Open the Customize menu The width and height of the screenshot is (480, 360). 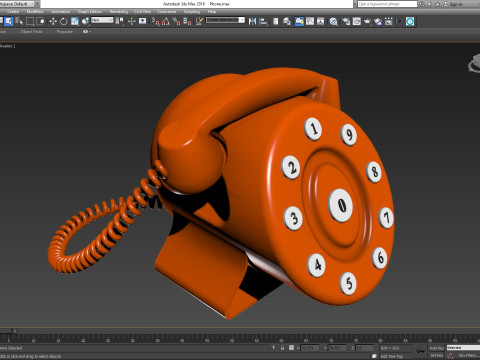pyautogui.click(x=166, y=12)
